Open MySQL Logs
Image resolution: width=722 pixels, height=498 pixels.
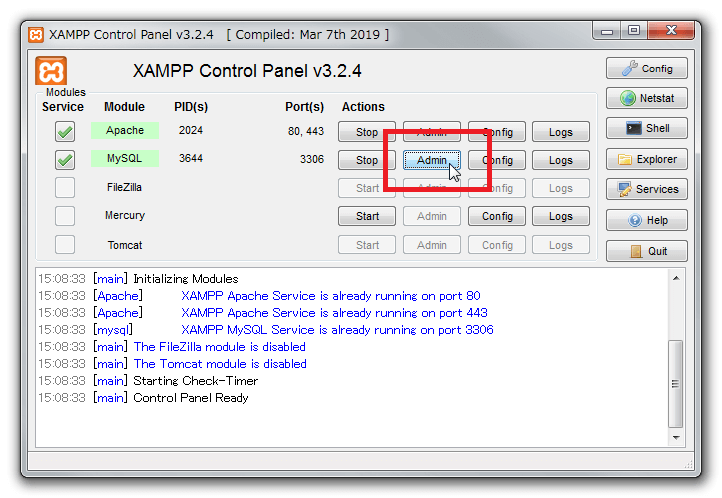click(x=560, y=160)
